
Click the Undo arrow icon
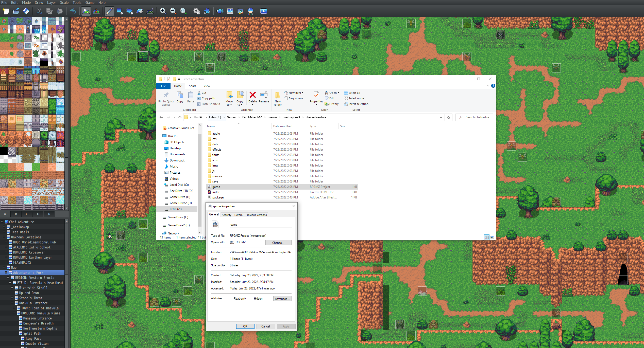click(x=73, y=11)
